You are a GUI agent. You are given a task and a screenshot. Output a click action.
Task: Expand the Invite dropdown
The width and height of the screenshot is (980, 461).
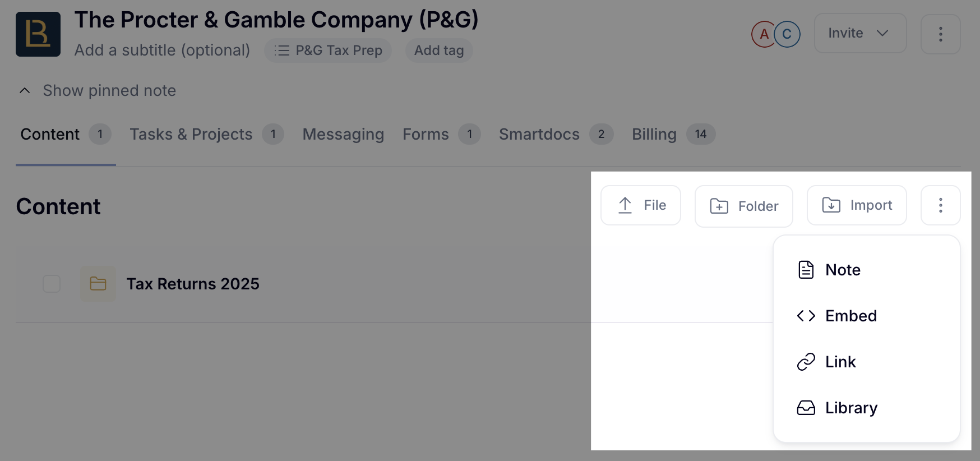point(860,34)
